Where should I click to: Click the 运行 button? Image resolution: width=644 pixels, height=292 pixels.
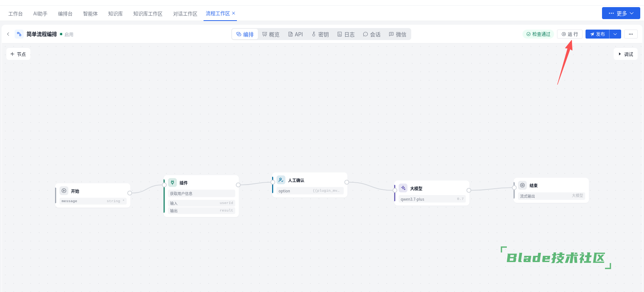pyautogui.click(x=570, y=34)
